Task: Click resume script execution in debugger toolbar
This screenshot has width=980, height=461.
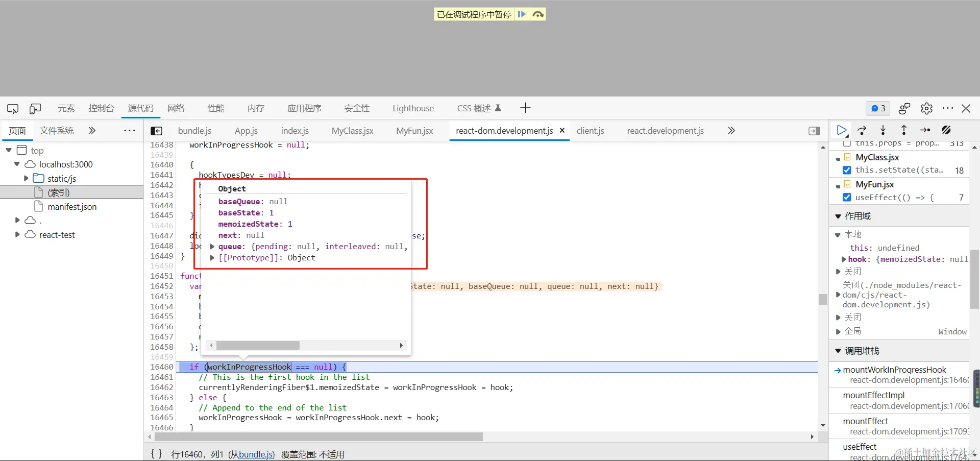Action: (x=842, y=130)
